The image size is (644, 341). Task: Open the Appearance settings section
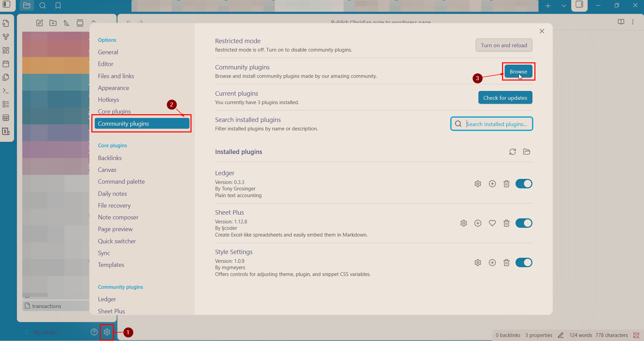(113, 88)
